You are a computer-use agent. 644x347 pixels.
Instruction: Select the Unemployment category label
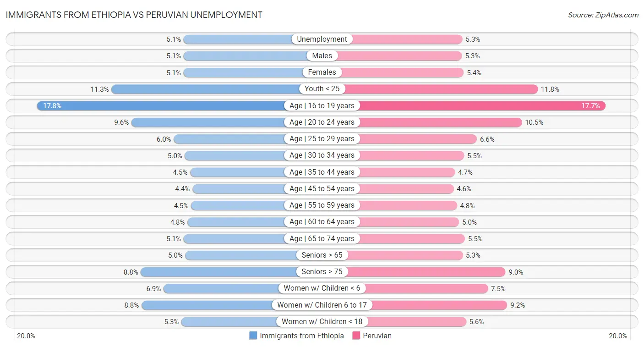point(322,39)
